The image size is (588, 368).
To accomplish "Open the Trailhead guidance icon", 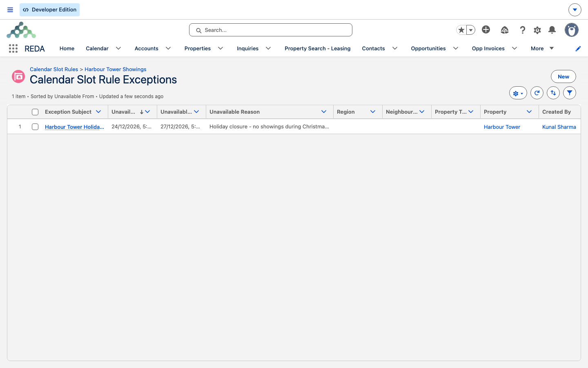I will pyautogui.click(x=505, y=30).
